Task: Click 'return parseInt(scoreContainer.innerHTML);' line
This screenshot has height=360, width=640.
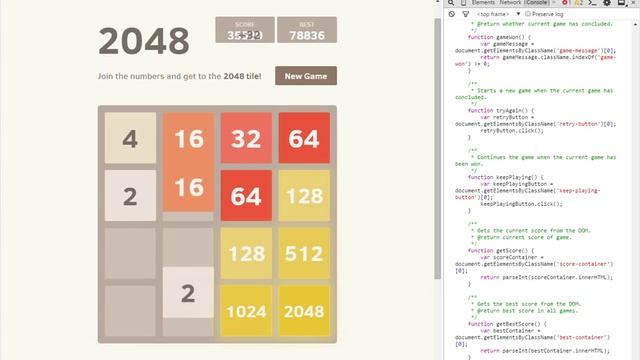Action: pyautogui.click(x=547, y=277)
